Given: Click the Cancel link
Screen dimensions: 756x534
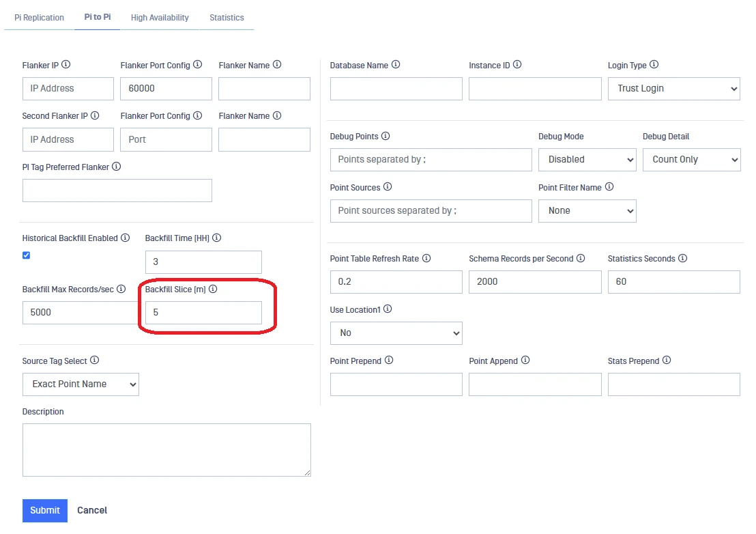Looking at the screenshot, I should click(92, 510).
